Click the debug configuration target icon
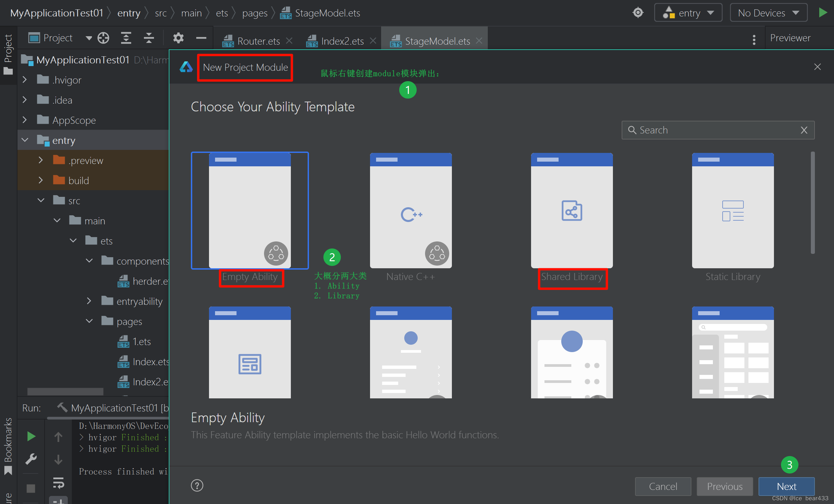834x504 pixels. 638,13
